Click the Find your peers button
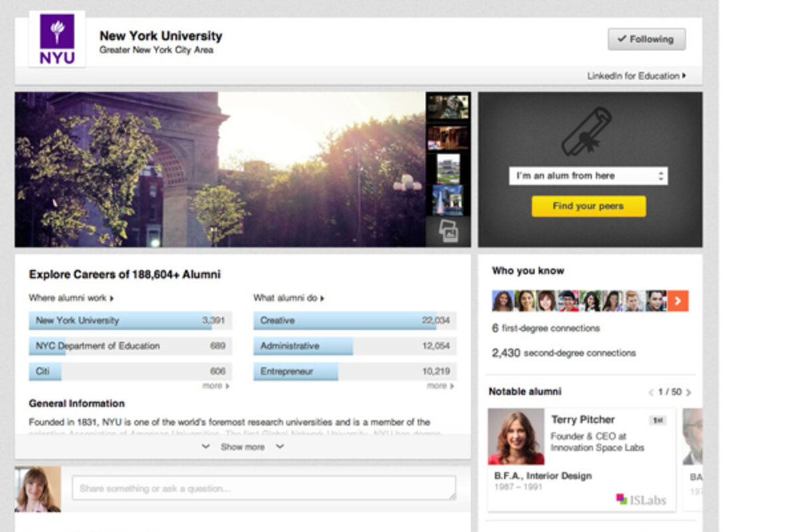Screen dimensions: 798x532 [x=589, y=206]
